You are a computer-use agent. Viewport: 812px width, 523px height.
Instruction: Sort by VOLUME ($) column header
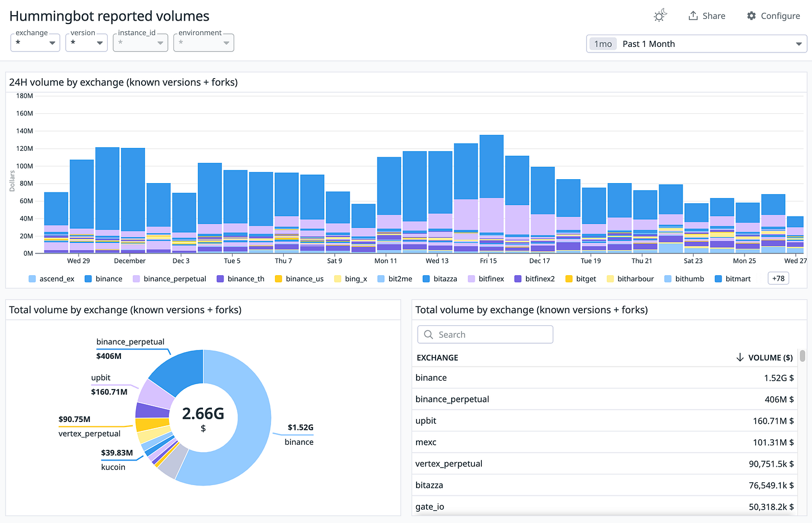(770, 358)
